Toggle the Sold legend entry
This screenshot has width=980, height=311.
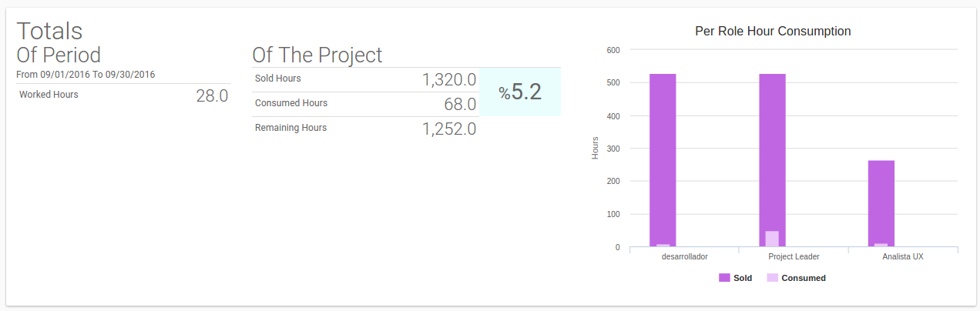click(736, 278)
